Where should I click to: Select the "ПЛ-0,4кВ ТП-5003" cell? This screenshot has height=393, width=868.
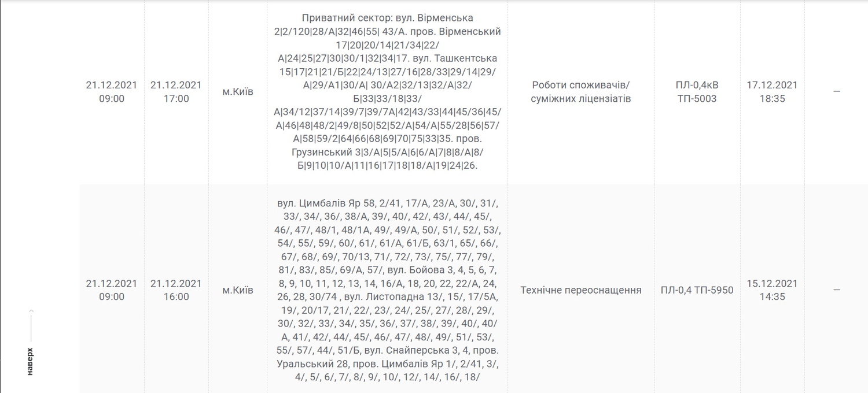click(697, 92)
